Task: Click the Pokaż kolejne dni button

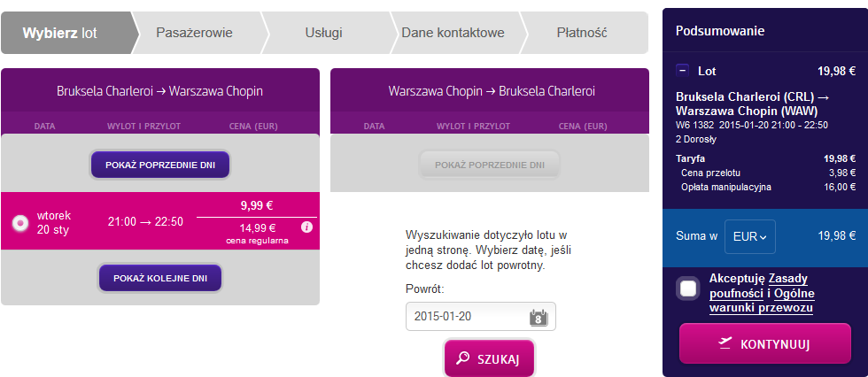Action: 160,278
